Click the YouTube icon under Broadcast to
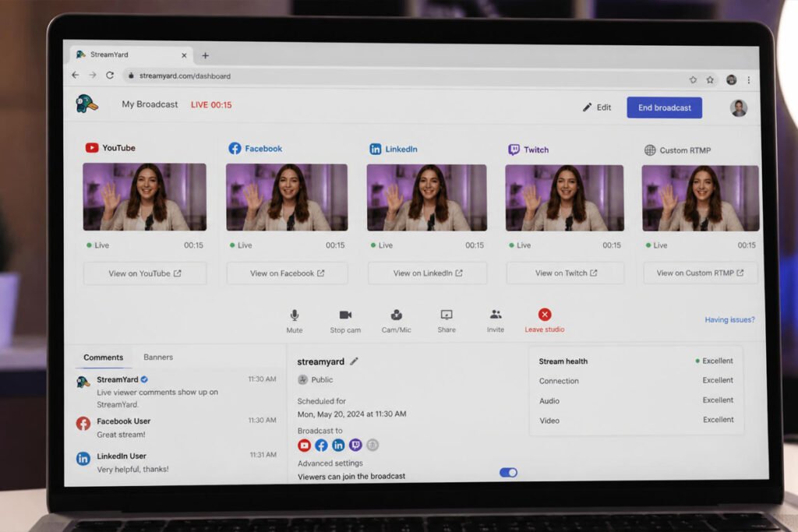The width and height of the screenshot is (798, 532). click(305, 446)
